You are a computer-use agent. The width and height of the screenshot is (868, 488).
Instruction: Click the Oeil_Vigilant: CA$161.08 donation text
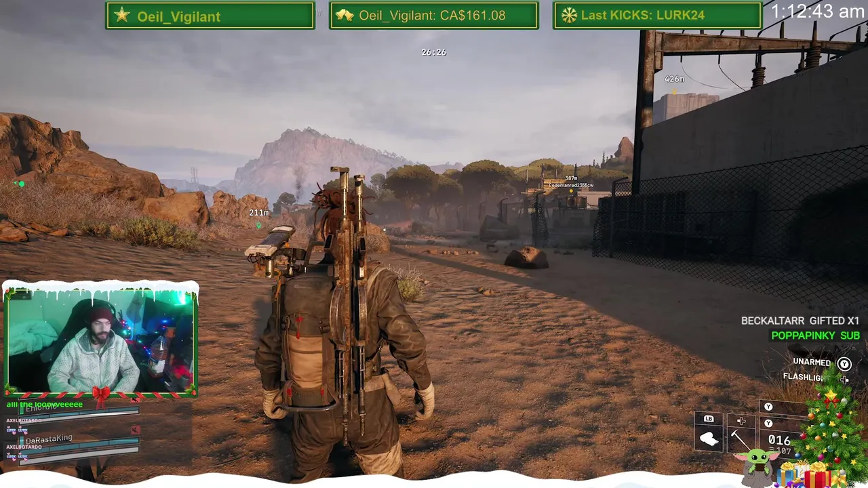point(432,16)
